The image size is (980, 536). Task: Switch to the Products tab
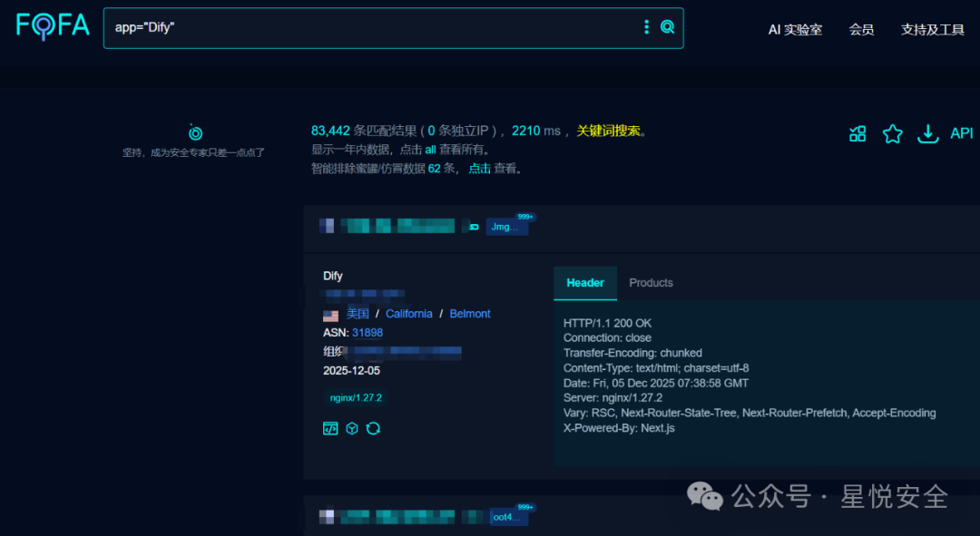[x=651, y=283]
